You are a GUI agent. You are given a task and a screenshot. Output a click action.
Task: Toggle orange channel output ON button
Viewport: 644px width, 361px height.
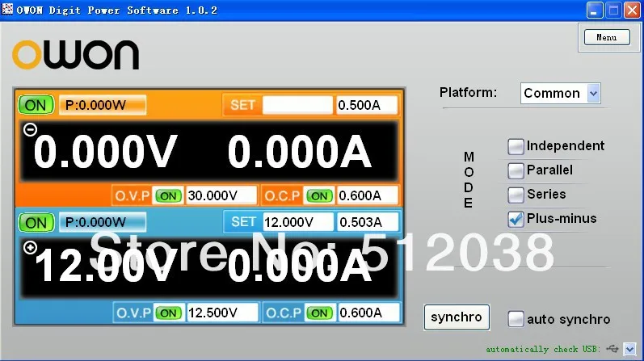36,105
